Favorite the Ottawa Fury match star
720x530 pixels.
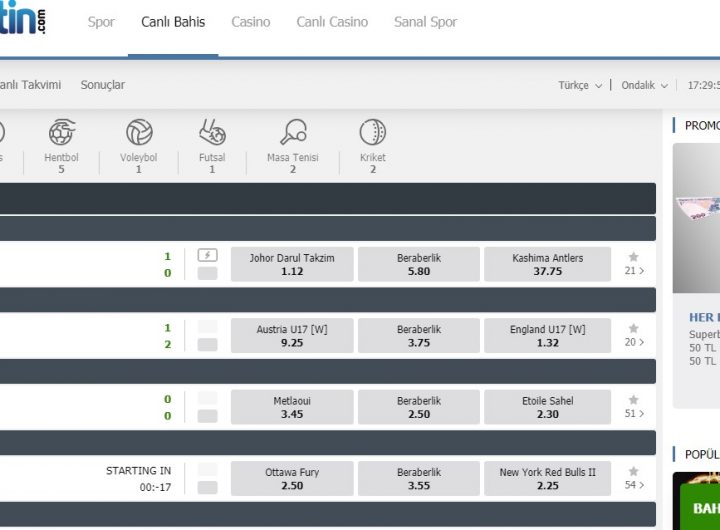(634, 471)
